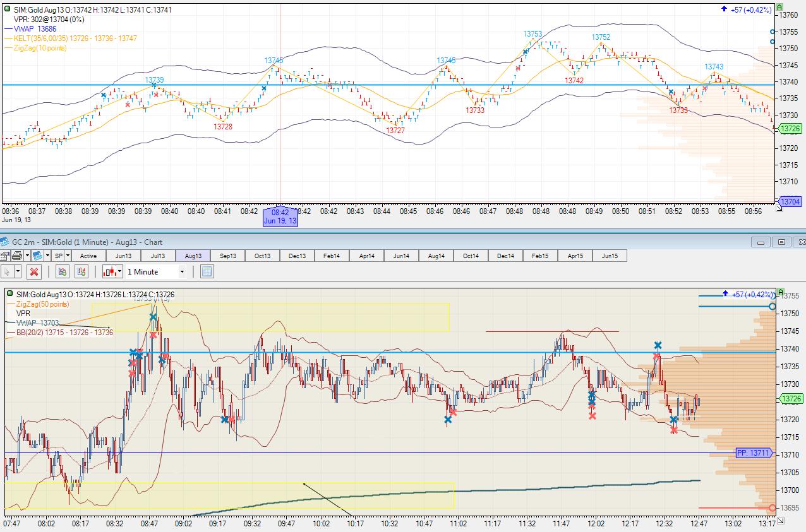This screenshot has width=806, height=532.
Task: Click the candlestick chart type icon
Action: (109, 271)
